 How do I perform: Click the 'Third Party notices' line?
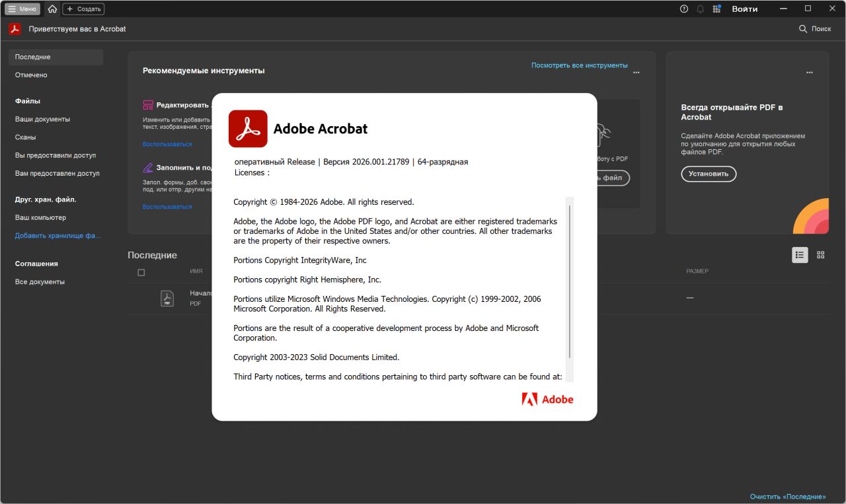[398, 377]
